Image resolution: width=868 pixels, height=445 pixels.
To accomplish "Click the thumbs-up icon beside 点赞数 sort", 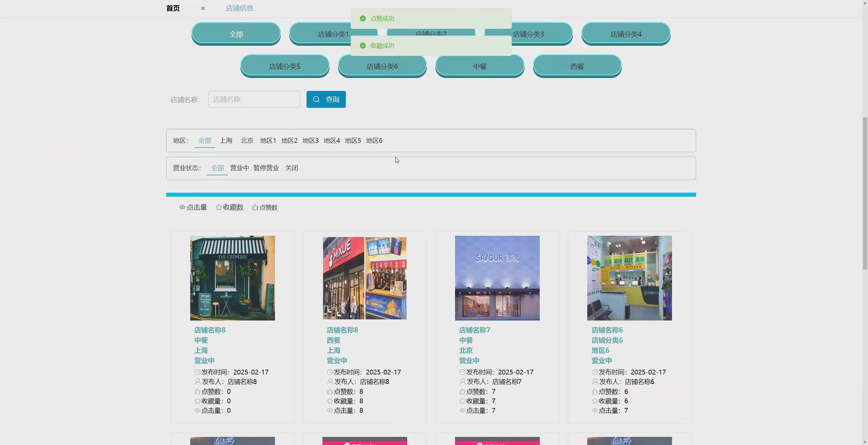I will coord(255,207).
